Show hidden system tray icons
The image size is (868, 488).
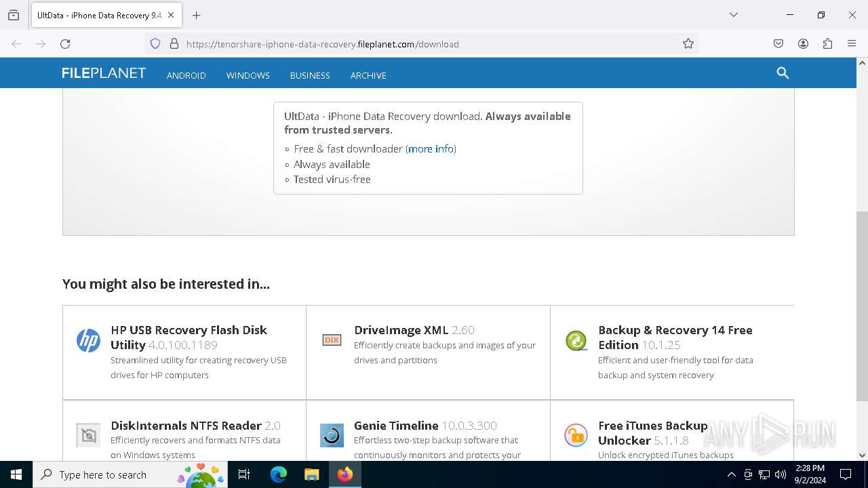(x=731, y=474)
